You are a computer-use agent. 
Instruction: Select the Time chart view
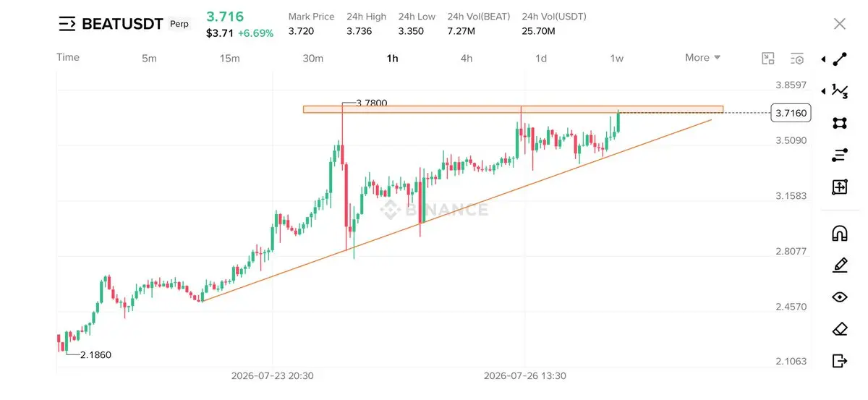pyautogui.click(x=68, y=57)
